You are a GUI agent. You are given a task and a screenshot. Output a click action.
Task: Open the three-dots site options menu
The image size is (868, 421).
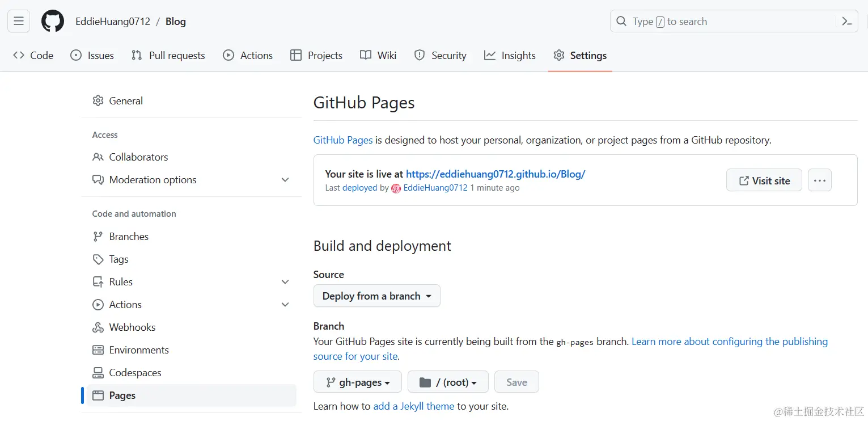click(819, 180)
